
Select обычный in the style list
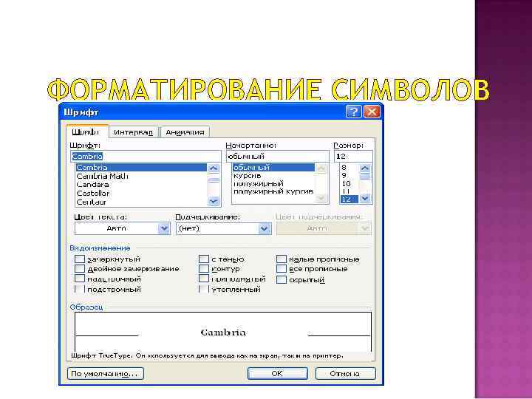click(273, 168)
